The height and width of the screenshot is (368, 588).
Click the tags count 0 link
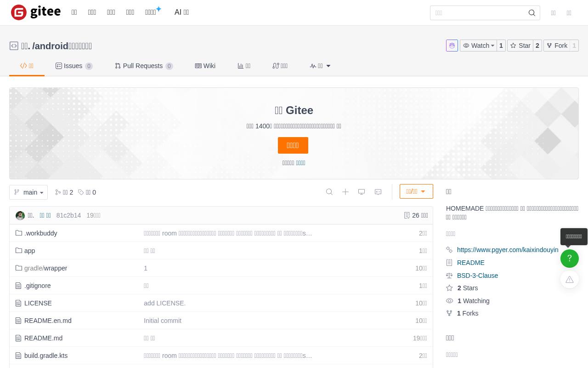87,192
